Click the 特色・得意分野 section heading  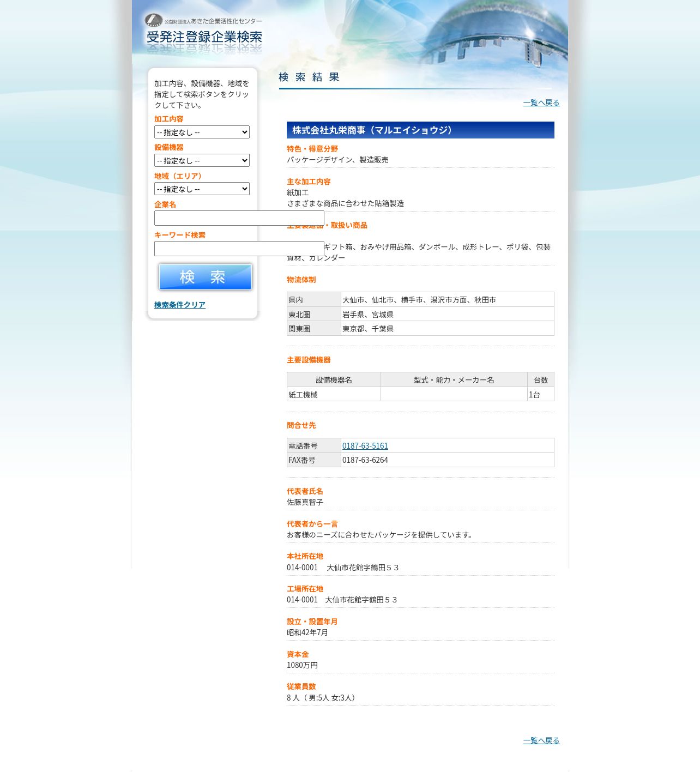pyautogui.click(x=312, y=149)
